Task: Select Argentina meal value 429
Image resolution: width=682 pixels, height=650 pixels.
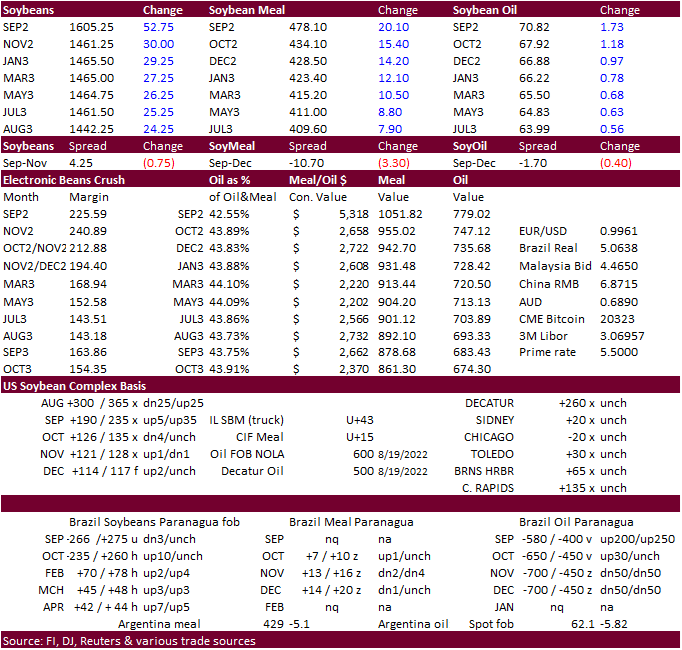Action: pos(274,624)
